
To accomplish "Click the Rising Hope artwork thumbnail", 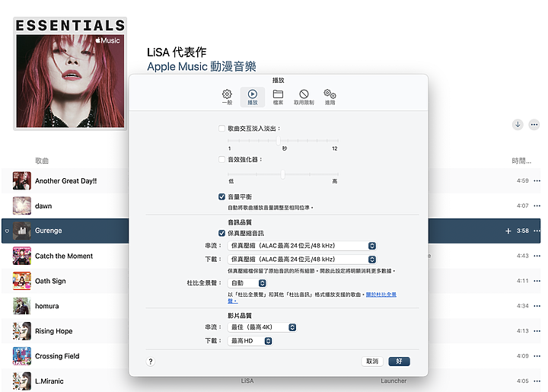I will 21,331.
